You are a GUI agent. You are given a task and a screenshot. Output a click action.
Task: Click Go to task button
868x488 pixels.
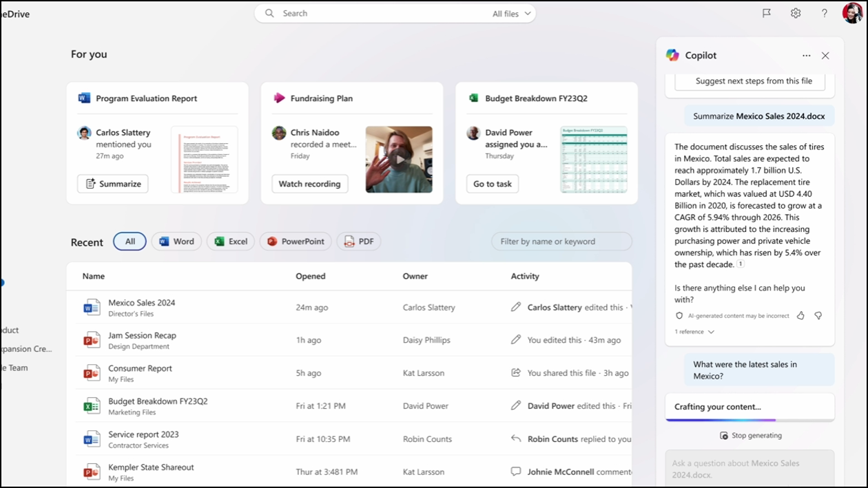click(493, 184)
